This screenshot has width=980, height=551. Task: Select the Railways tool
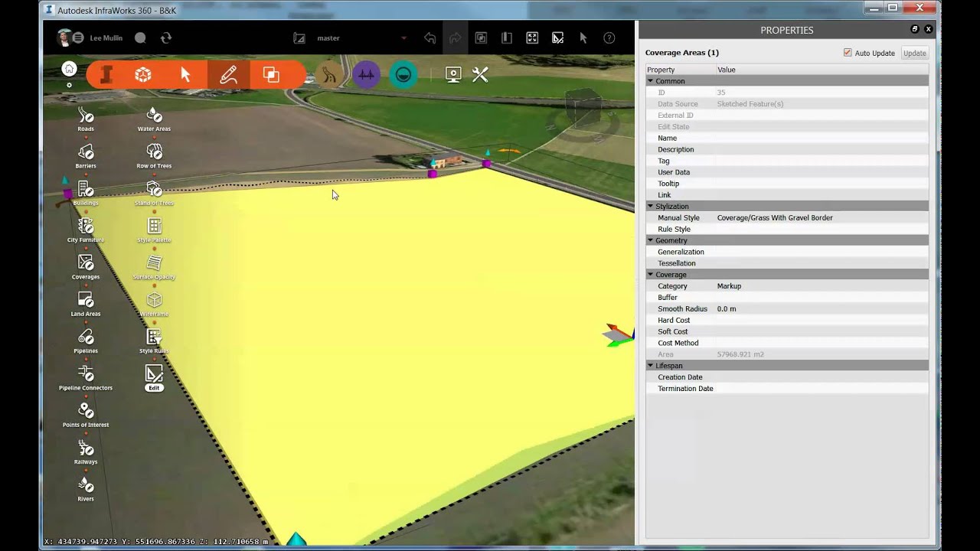click(86, 448)
